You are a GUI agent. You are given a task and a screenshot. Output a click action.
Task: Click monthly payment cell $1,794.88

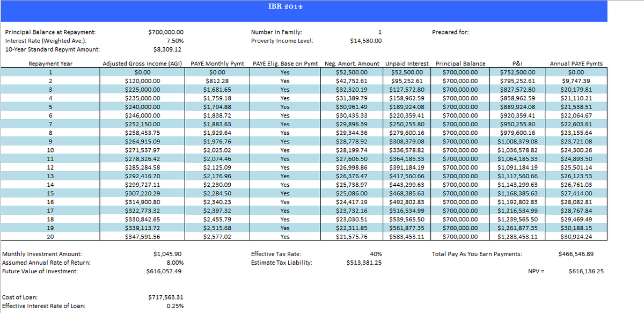tap(217, 107)
